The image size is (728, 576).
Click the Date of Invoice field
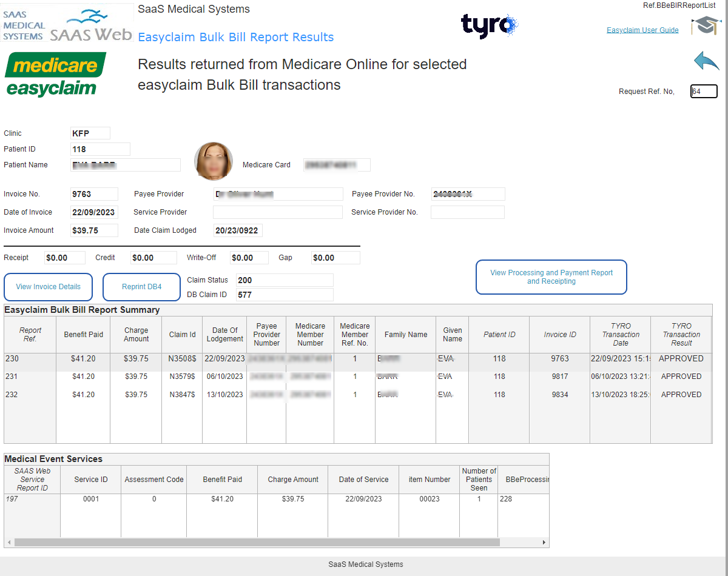point(94,212)
